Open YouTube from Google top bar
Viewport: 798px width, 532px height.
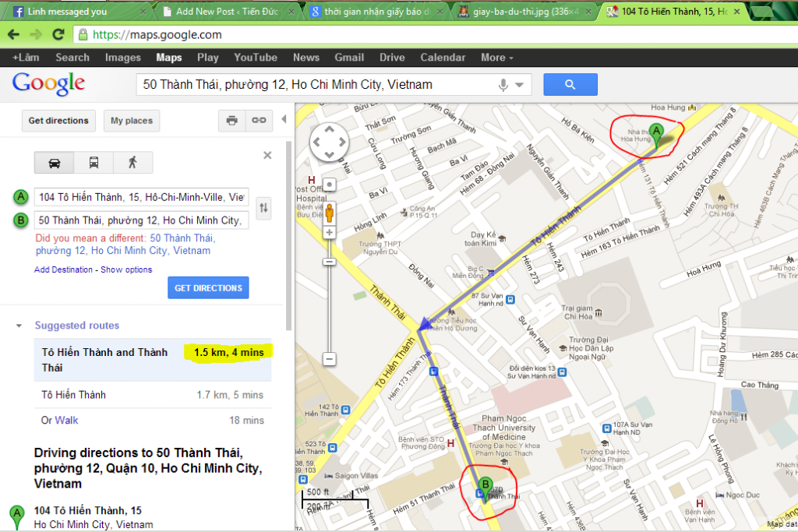pos(256,58)
